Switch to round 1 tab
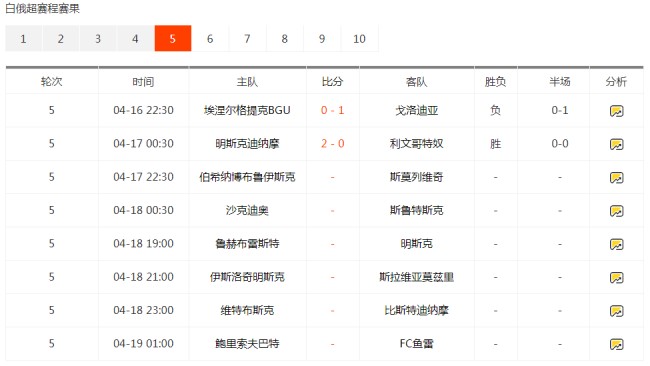This screenshot has width=650, height=366. [x=24, y=39]
